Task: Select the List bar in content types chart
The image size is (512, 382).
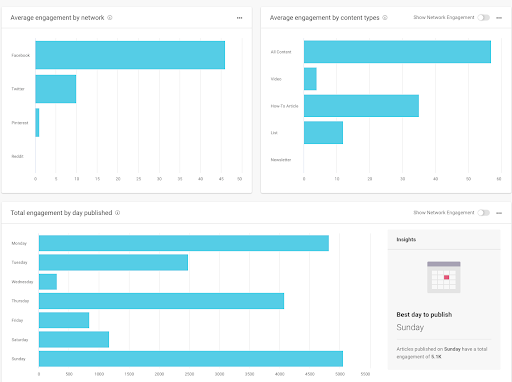Action: [x=323, y=133]
